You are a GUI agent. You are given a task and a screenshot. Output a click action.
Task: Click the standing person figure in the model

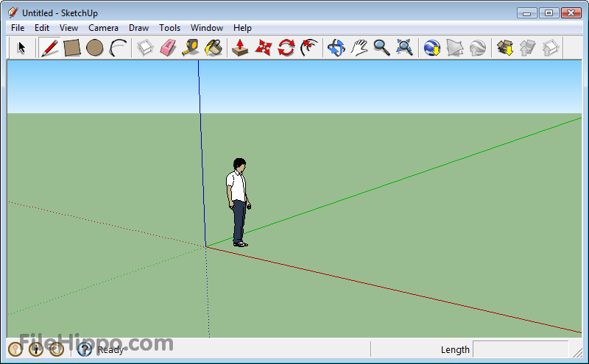(238, 202)
